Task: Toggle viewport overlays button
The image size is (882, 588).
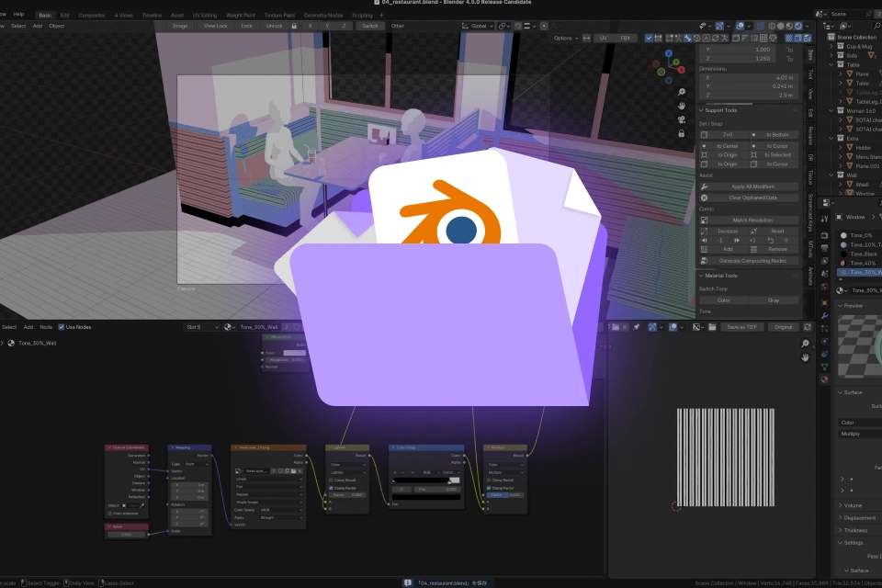Action: [741, 26]
